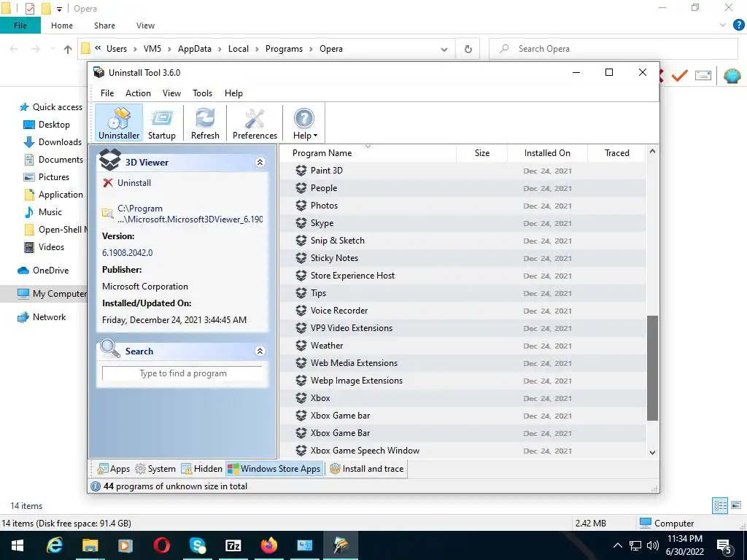The width and height of the screenshot is (747, 560).
Task: Click the scrollbar up arrow in program list
Action: pyautogui.click(x=652, y=152)
